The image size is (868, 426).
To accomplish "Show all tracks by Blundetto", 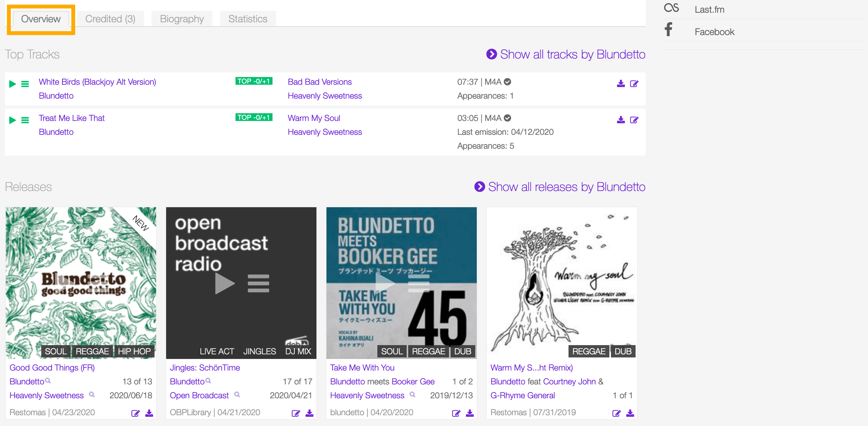I will [x=573, y=54].
